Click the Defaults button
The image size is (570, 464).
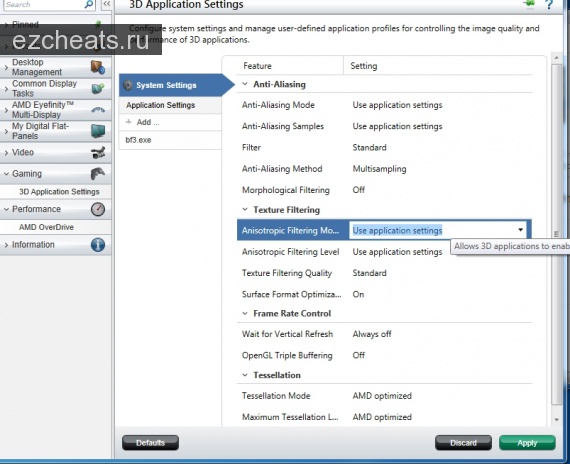[150, 443]
